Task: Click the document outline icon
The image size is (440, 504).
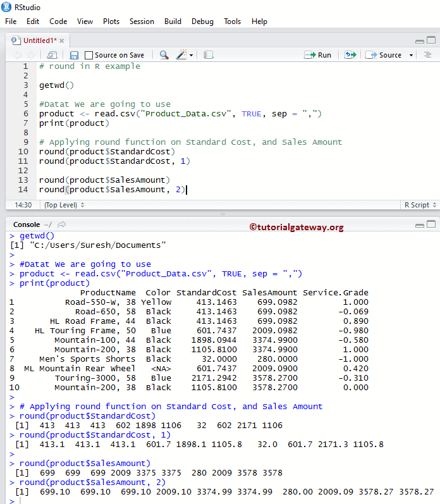Action: point(427,55)
